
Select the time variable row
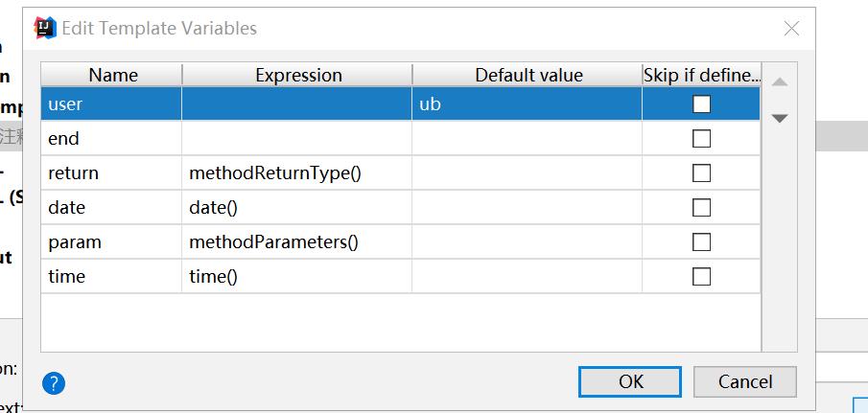pyautogui.click(x=110, y=277)
